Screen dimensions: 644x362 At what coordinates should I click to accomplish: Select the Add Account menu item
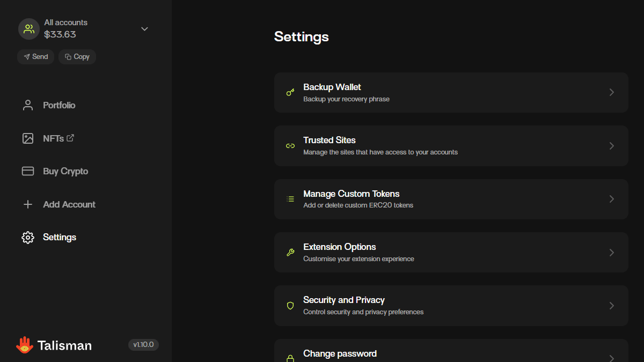click(x=58, y=204)
